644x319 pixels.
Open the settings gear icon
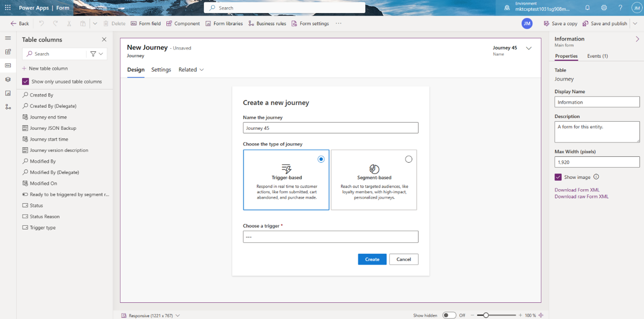(604, 8)
